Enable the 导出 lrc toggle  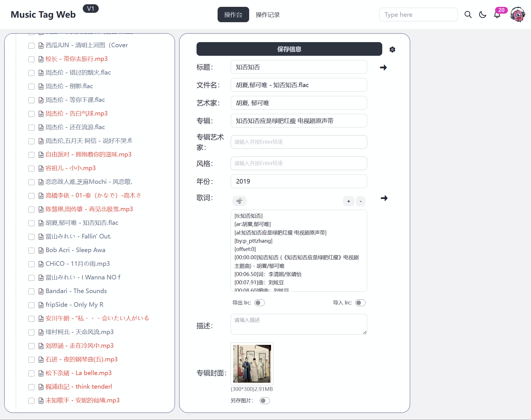point(259,303)
